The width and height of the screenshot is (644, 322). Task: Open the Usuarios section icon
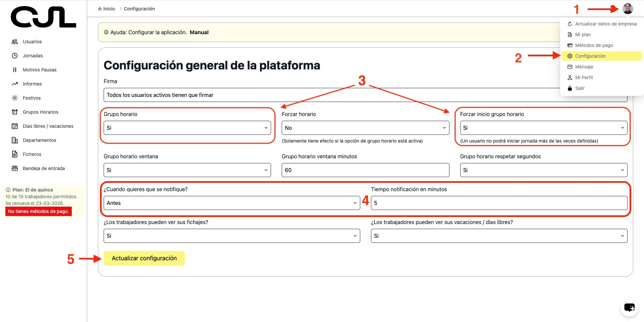click(x=15, y=42)
